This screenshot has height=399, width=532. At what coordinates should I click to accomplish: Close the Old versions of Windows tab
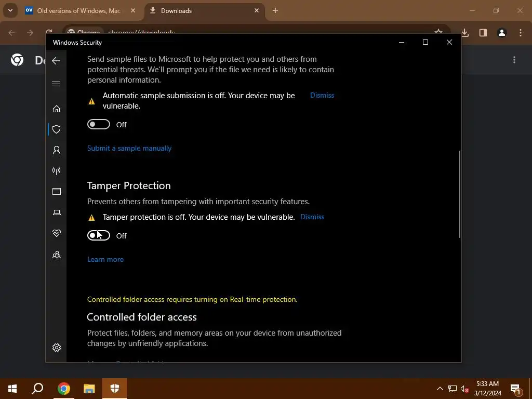pos(133,10)
